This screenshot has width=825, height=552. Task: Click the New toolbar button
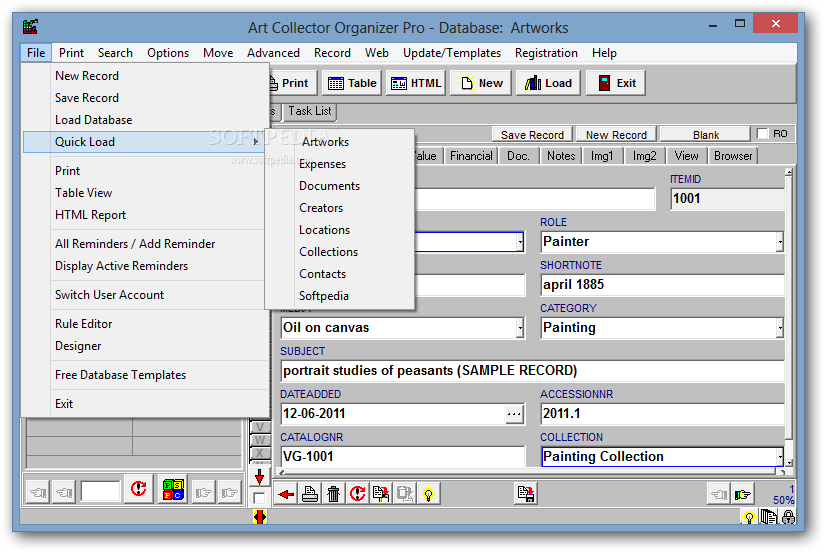(x=481, y=83)
